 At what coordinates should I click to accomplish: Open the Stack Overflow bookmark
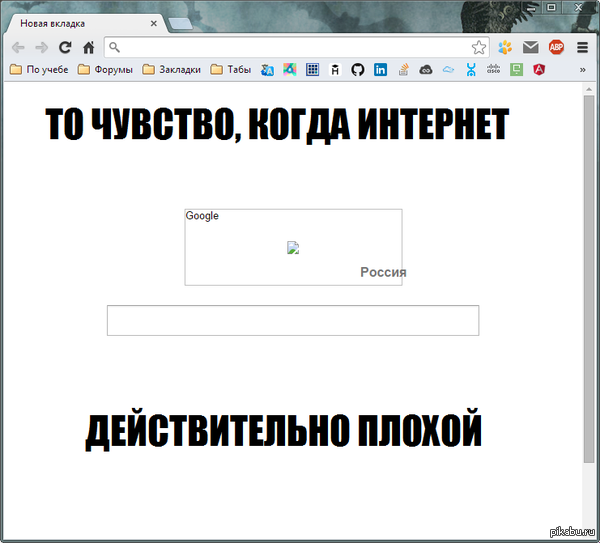click(x=404, y=70)
